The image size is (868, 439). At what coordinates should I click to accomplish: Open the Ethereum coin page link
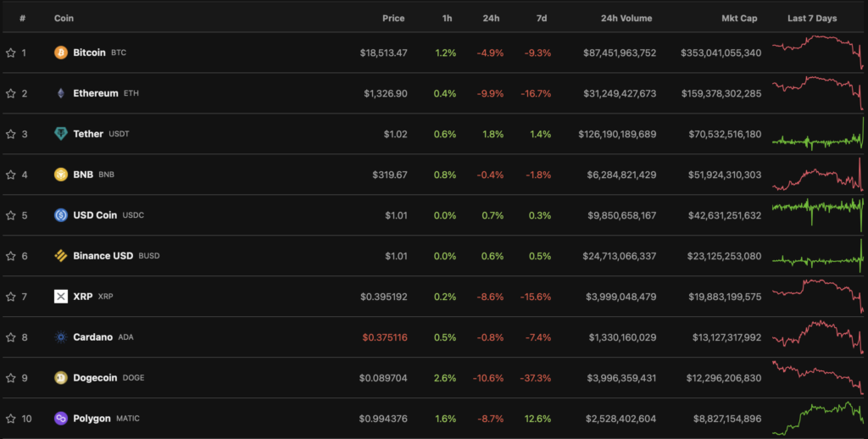95,93
